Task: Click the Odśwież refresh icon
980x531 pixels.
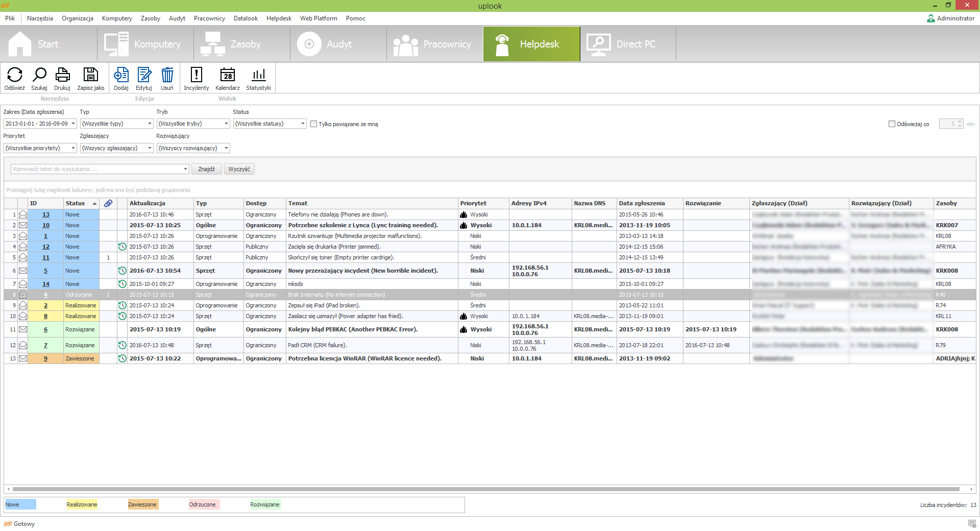Action: click(15, 75)
